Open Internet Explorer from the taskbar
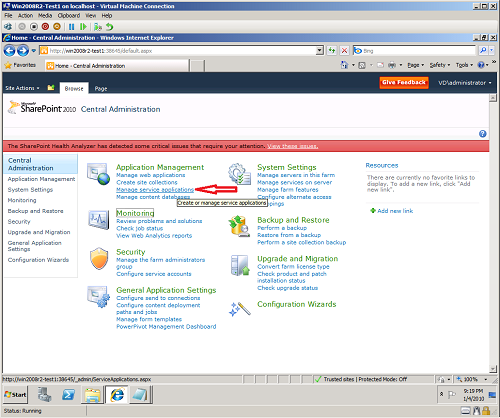Image resolution: width=500 pixels, height=418 pixels. click(117, 395)
